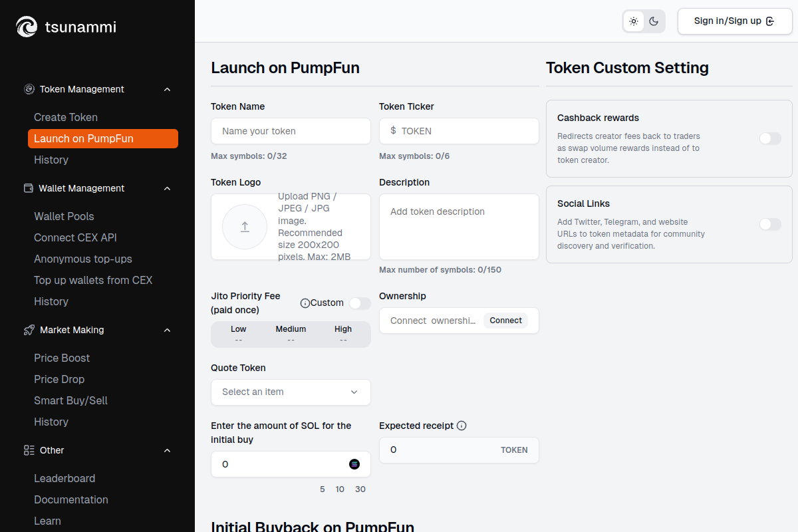Screen dimensions: 798x532
Task: Open Anonymous top-ups page
Action: pyautogui.click(x=83, y=259)
